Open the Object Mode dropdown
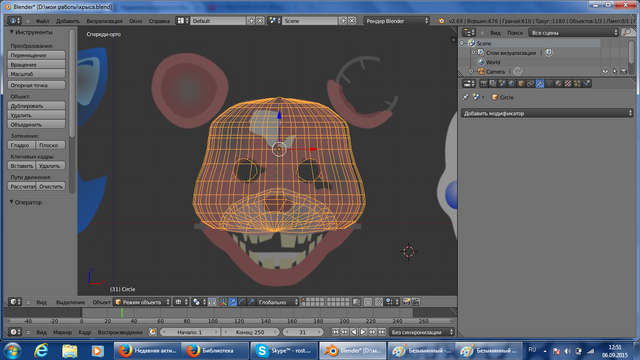640x360 pixels. click(x=142, y=302)
